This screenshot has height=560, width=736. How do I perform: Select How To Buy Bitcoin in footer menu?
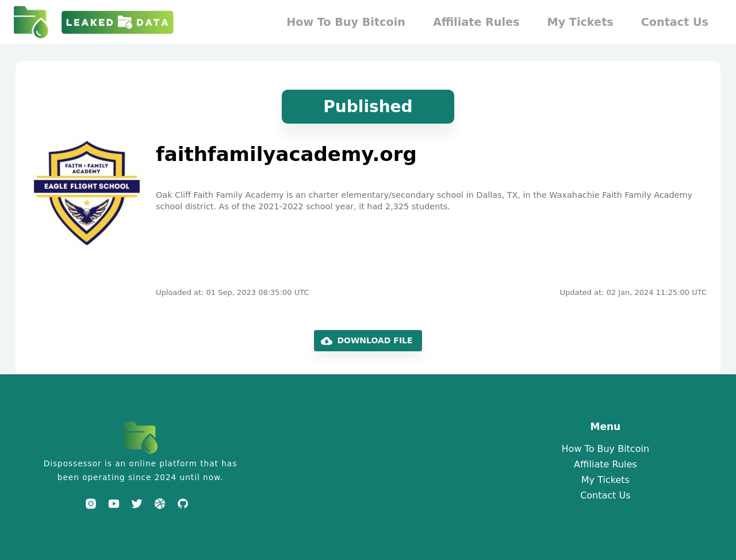pyautogui.click(x=605, y=448)
